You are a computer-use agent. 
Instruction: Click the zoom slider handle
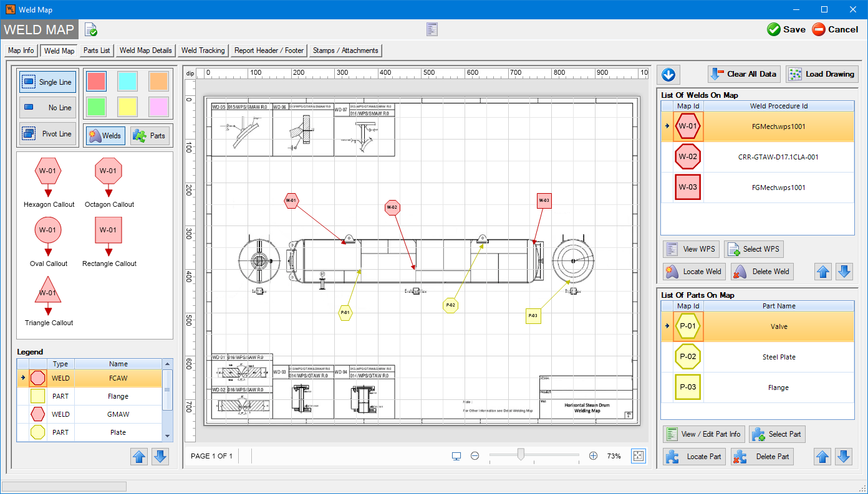(x=521, y=455)
